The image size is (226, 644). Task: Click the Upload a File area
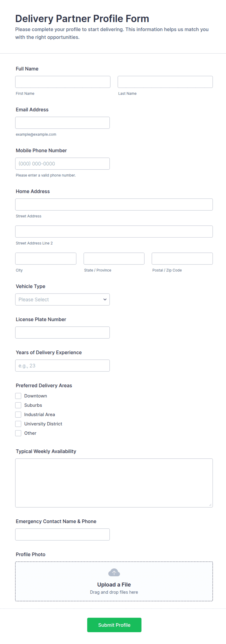(114, 581)
